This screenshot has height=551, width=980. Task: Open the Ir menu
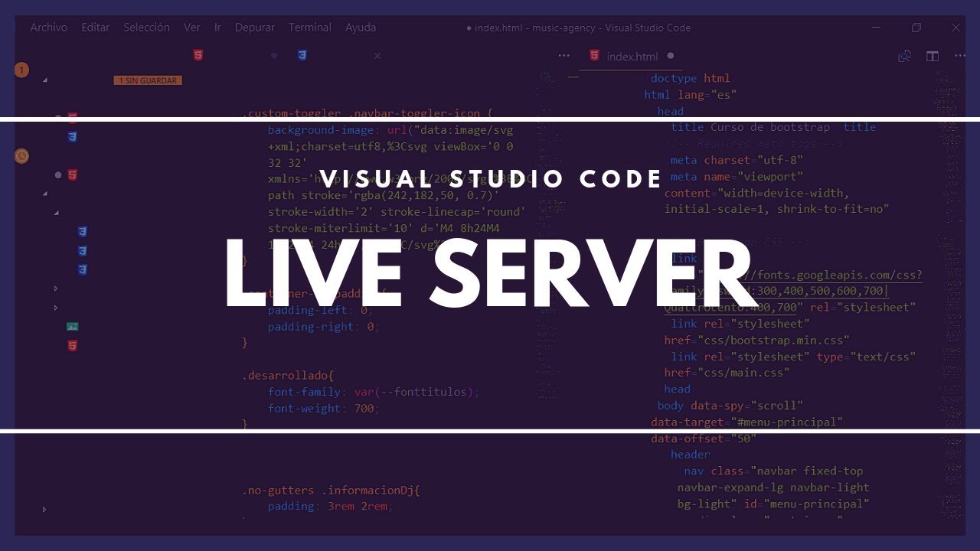[217, 28]
